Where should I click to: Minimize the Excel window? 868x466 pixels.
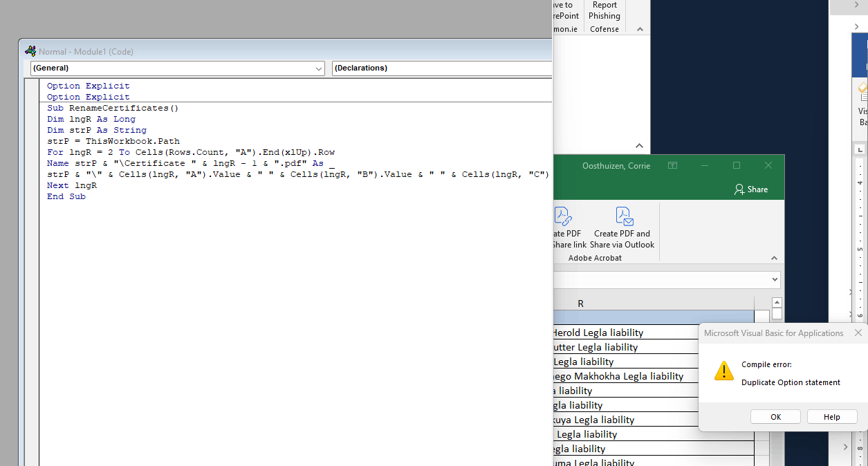point(705,166)
